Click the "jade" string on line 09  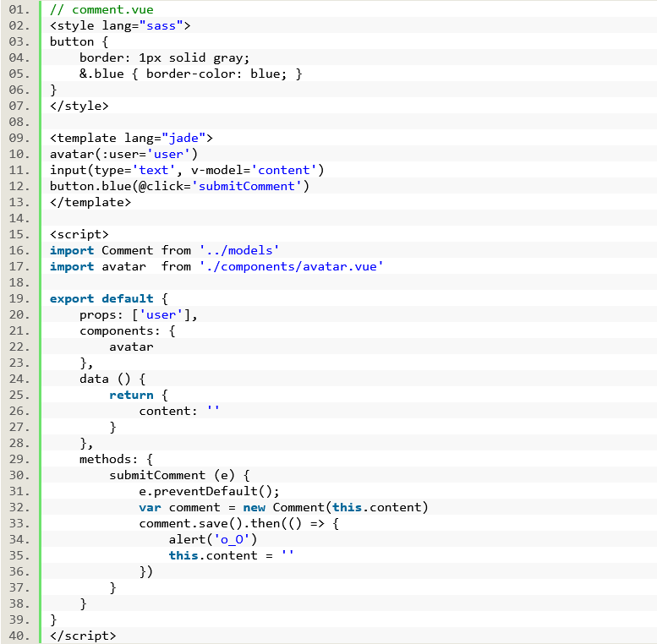[x=183, y=138]
